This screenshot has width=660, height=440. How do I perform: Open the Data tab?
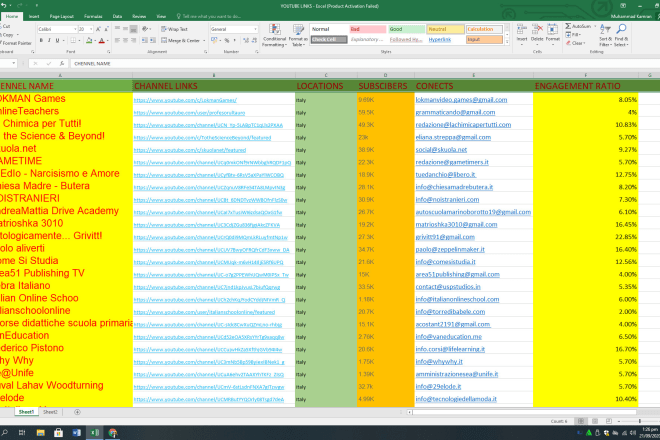point(117,16)
